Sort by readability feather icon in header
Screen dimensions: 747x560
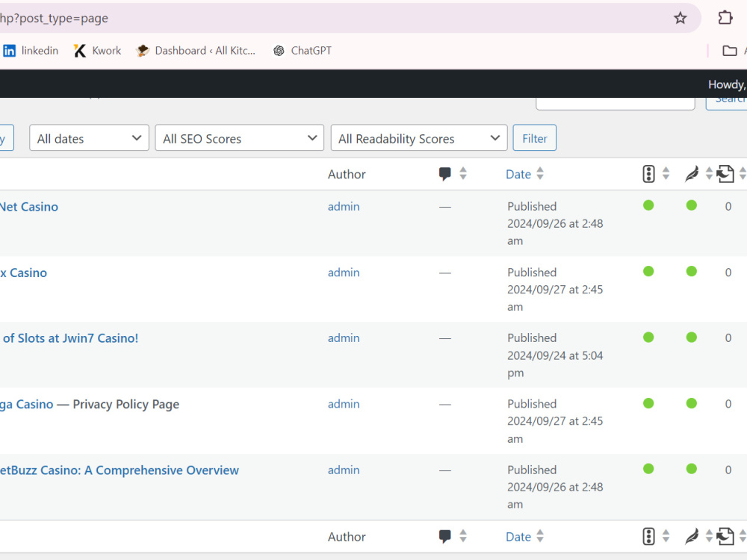(692, 174)
